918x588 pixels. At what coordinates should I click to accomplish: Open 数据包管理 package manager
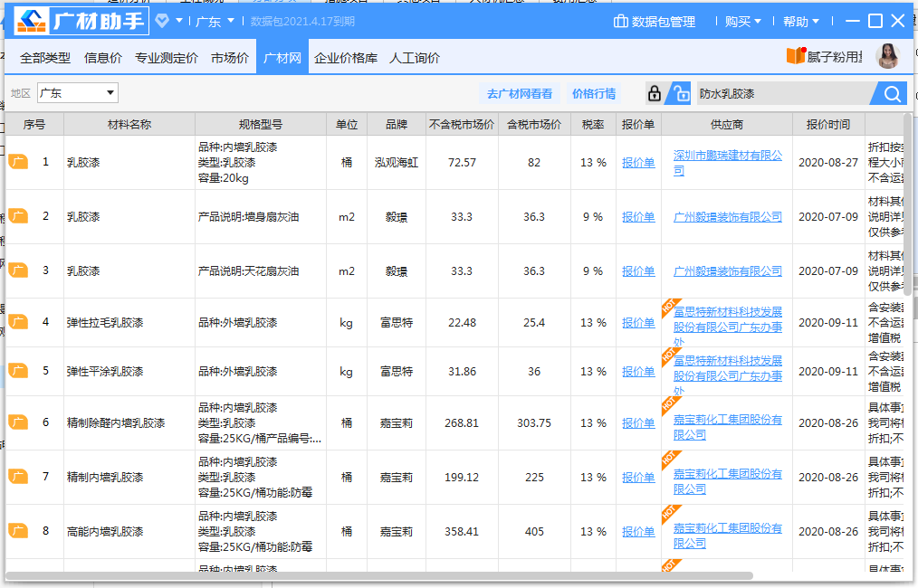coord(654,22)
